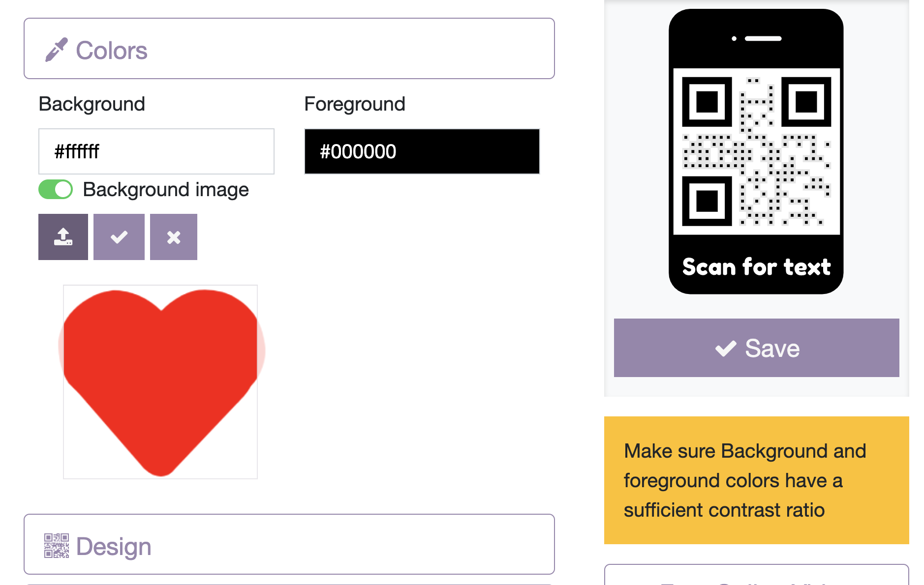Open the Colors panel header
This screenshot has height=585, width=924.
(289, 48)
